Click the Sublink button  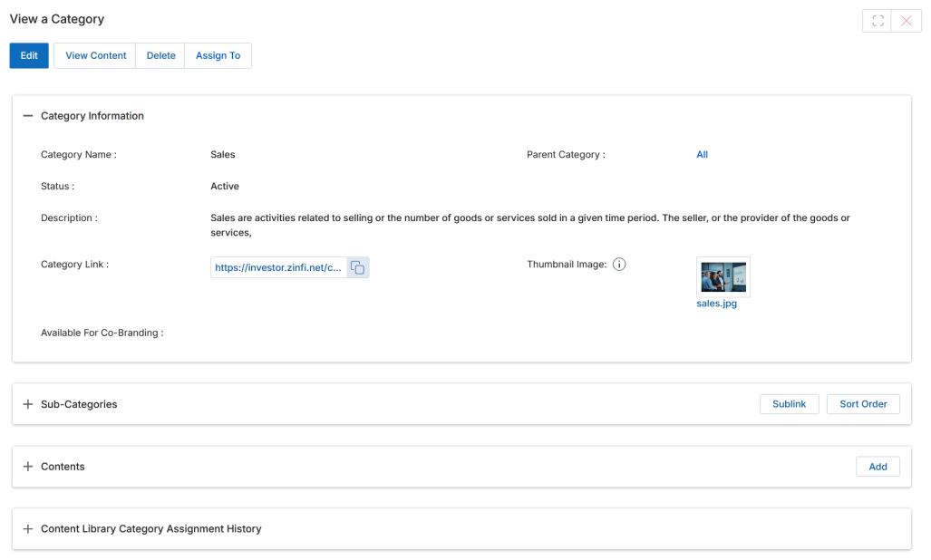789,404
